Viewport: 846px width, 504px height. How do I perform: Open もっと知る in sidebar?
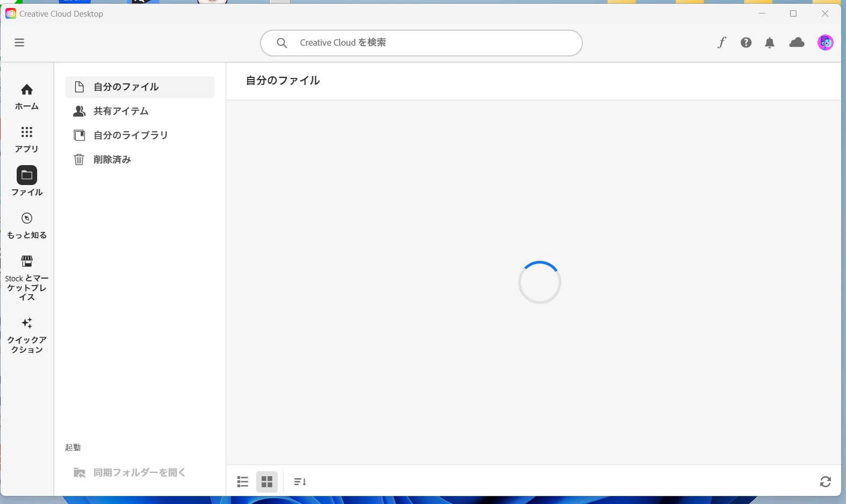[27, 226]
